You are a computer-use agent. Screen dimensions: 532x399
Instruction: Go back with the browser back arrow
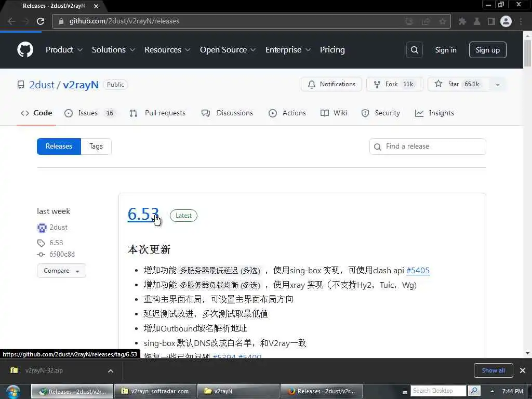click(x=11, y=21)
